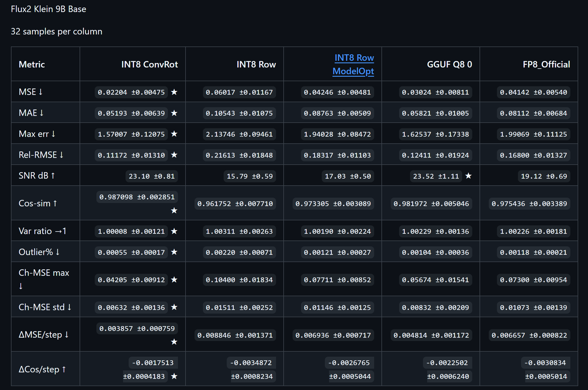588x390 pixels.
Task: Click the MAE value '0.05193 ±0.00639'
Action: click(131, 113)
